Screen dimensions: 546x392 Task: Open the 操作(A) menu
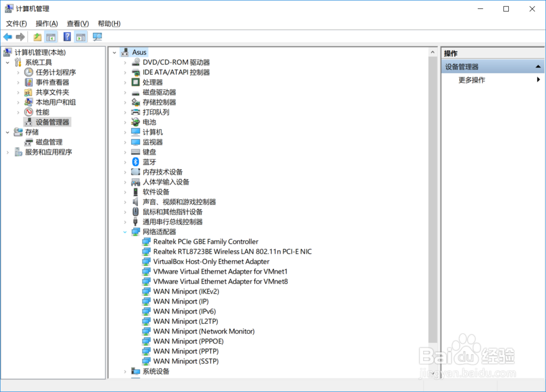point(46,23)
